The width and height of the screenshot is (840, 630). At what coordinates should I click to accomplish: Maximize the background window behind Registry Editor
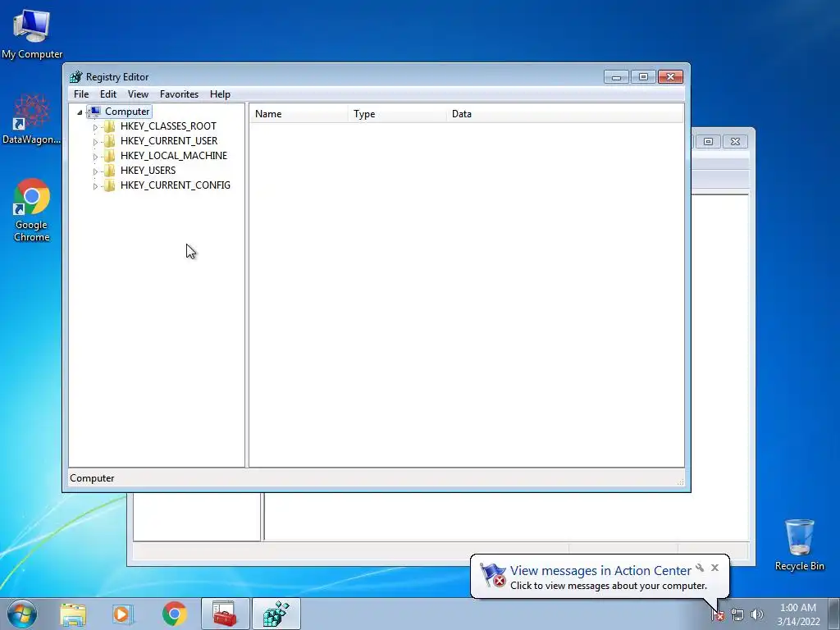point(708,141)
